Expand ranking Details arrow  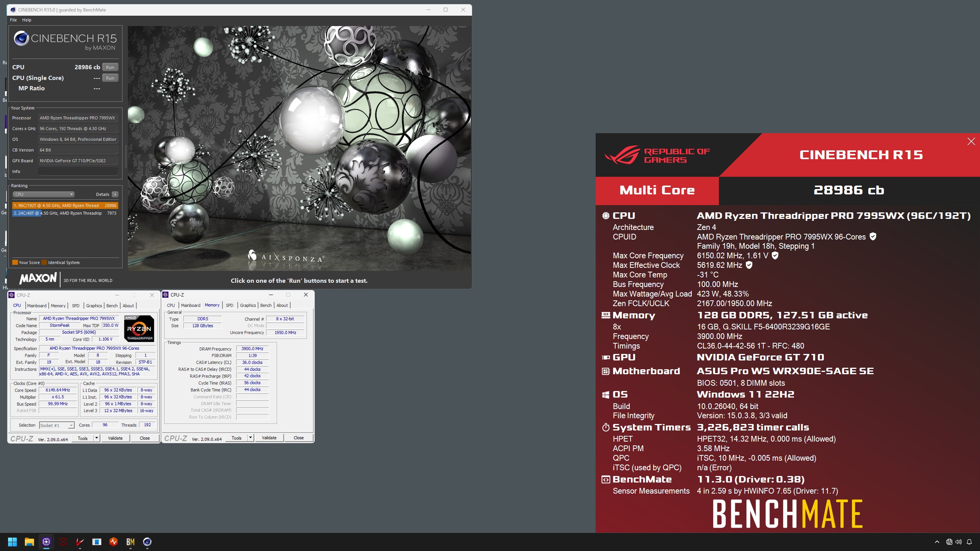coord(115,194)
